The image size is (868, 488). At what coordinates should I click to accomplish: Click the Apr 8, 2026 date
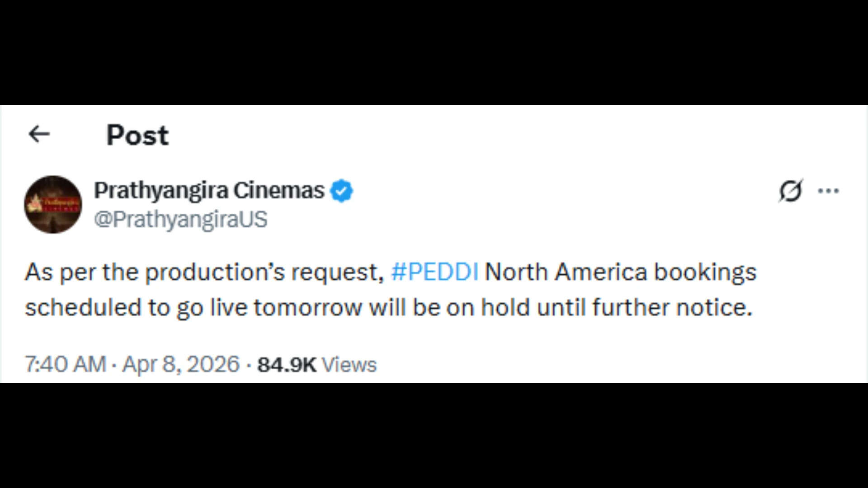point(180,364)
